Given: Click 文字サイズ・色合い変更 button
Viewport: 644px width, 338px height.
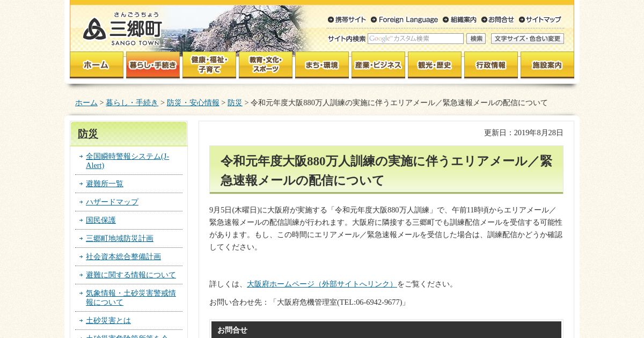Looking at the screenshot, I should pyautogui.click(x=527, y=39).
